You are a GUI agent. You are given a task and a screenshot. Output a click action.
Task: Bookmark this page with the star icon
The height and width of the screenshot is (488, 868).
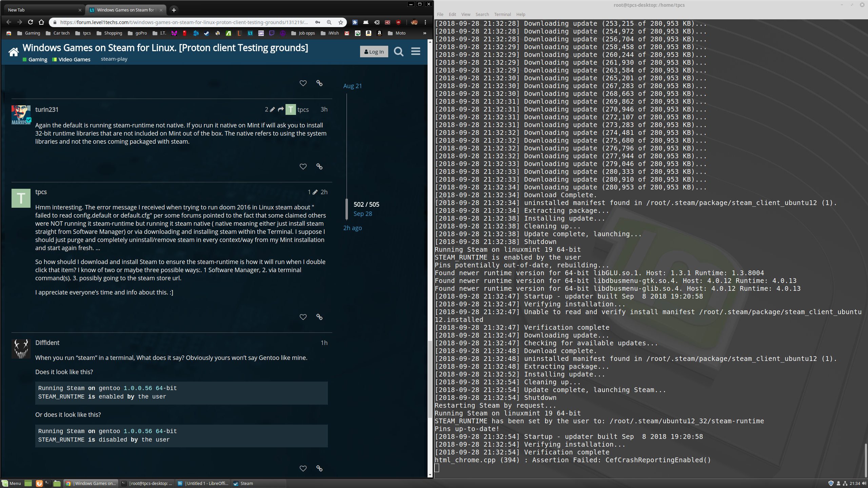(x=341, y=22)
